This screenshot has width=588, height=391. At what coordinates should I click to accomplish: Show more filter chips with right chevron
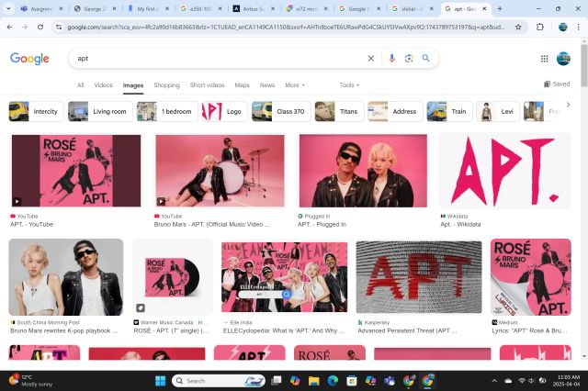568,105
